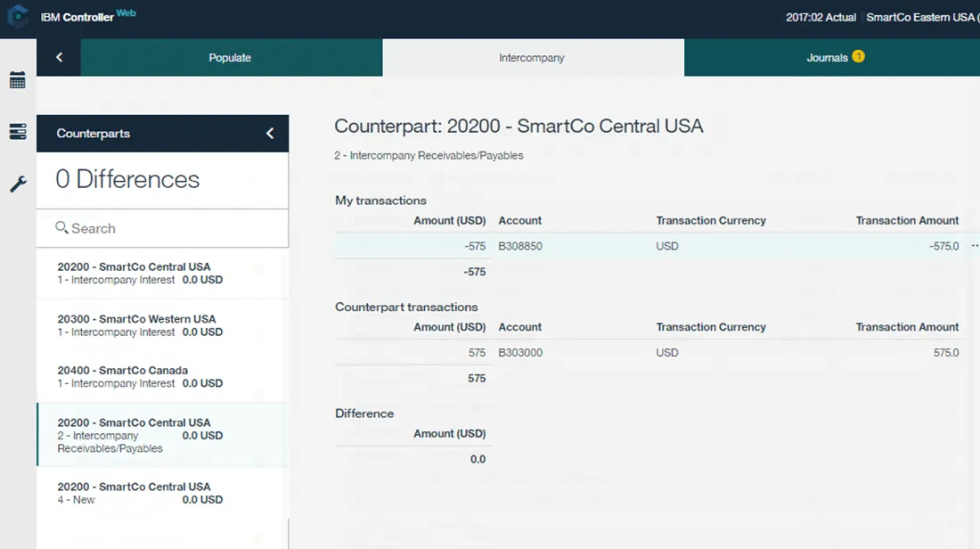The width and height of the screenshot is (980, 549).
Task: Click the bold -575 My transactions total
Action: click(474, 271)
